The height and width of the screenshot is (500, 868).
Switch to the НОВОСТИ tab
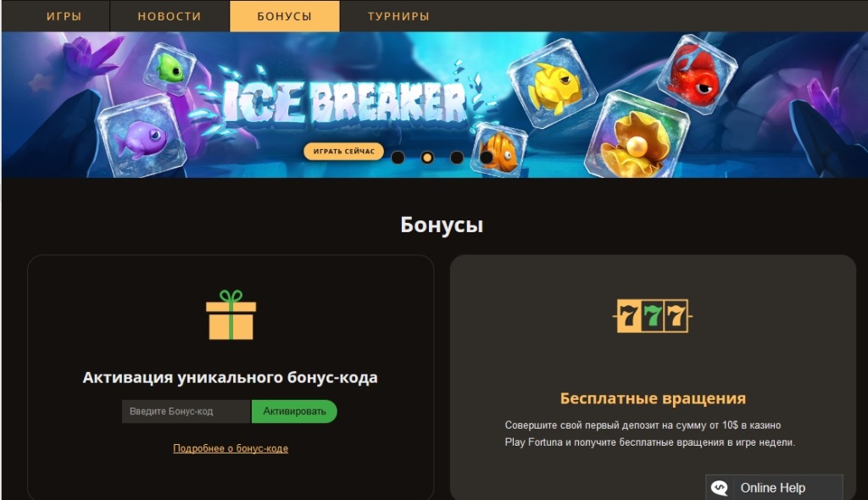(x=170, y=16)
